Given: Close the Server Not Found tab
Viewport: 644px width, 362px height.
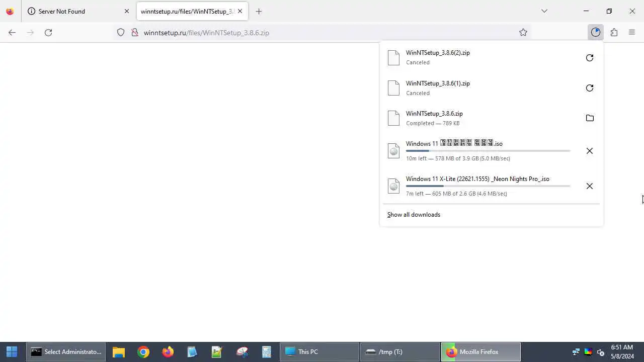Looking at the screenshot, I should pos(127,11).
